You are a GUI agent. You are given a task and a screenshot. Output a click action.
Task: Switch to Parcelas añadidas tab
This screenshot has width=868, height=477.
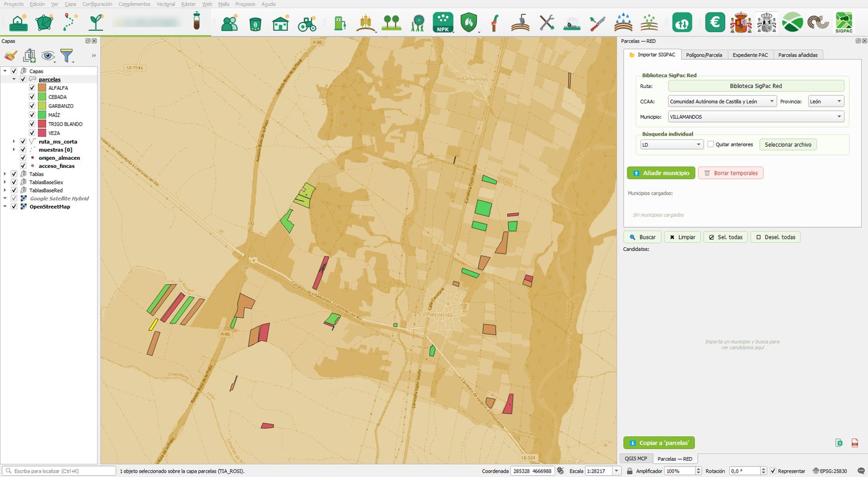pos(798,55)
